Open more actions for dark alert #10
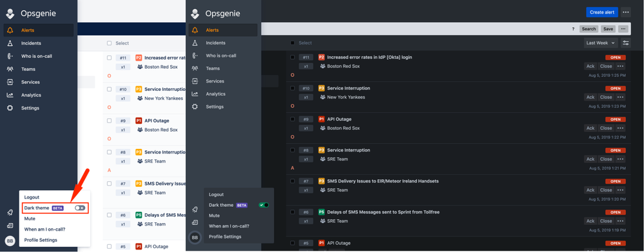Screen dimensions: 644x252 point(621,97)
